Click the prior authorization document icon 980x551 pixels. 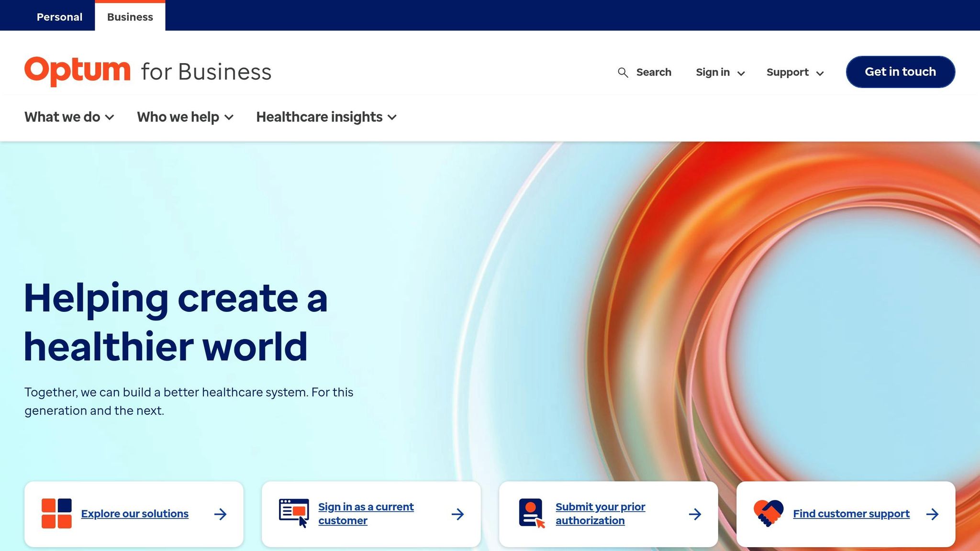click(531, 514)
